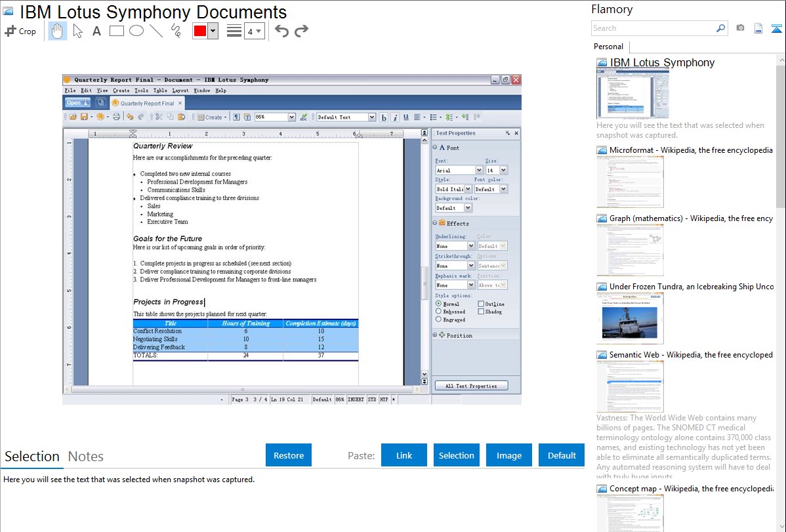This screenshot has height=532, width=786.
Task: Click the line thickness icon
Action: tap(234, 31)
